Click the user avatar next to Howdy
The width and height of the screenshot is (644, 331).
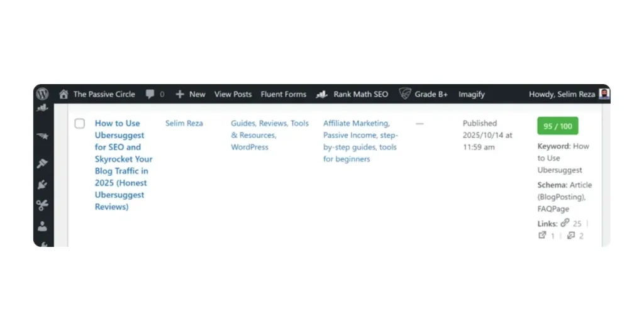604,94
